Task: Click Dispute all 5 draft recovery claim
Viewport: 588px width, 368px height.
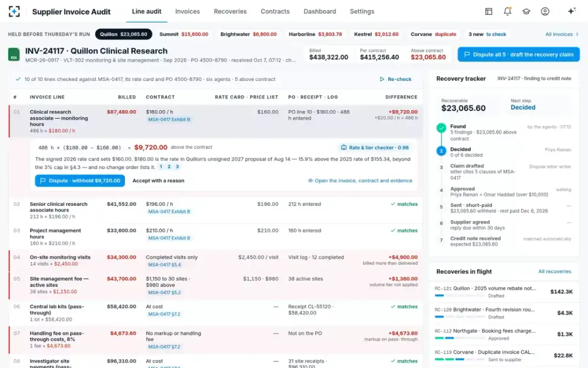Action: tap(518, 54)
